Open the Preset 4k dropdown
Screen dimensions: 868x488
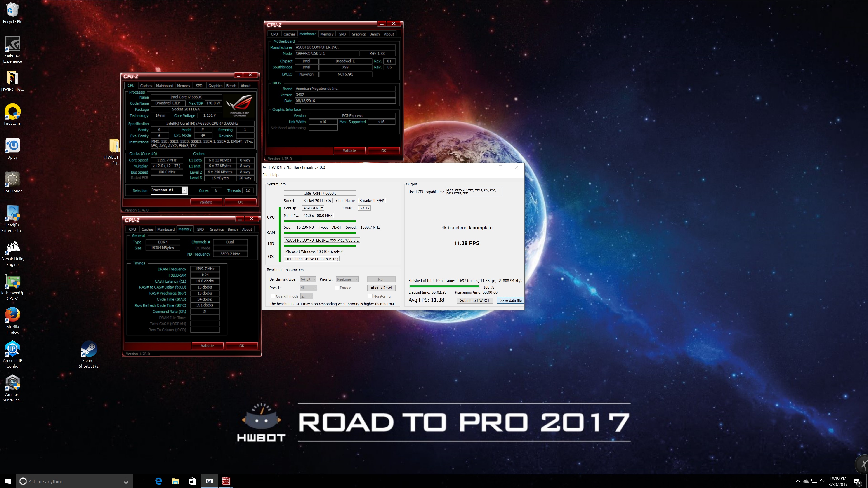pyautogui.click(x=308, y=288)
